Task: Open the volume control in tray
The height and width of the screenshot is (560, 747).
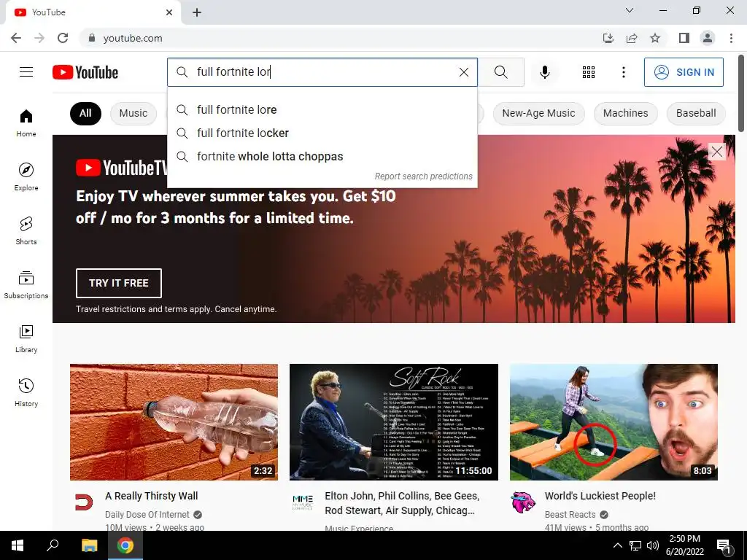Action: click(653, 545)
